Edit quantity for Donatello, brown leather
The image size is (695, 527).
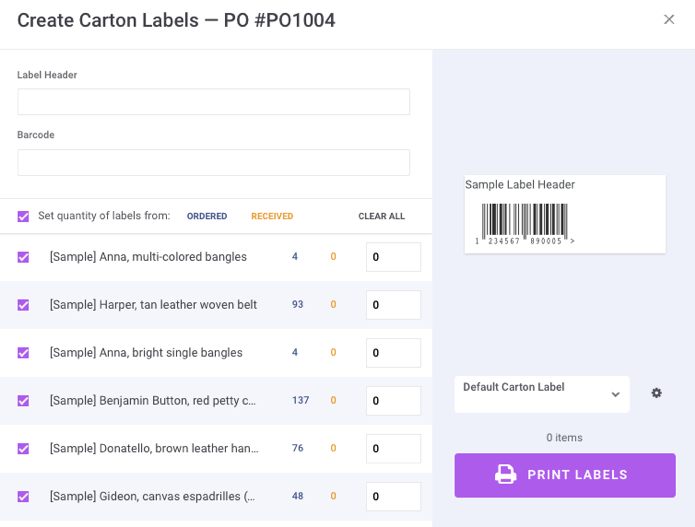pyautogui.click(x=393, y=449)
